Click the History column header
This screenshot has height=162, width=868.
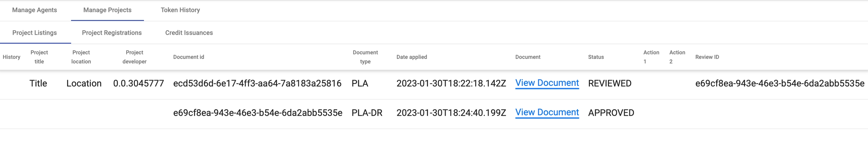(11, 57)
